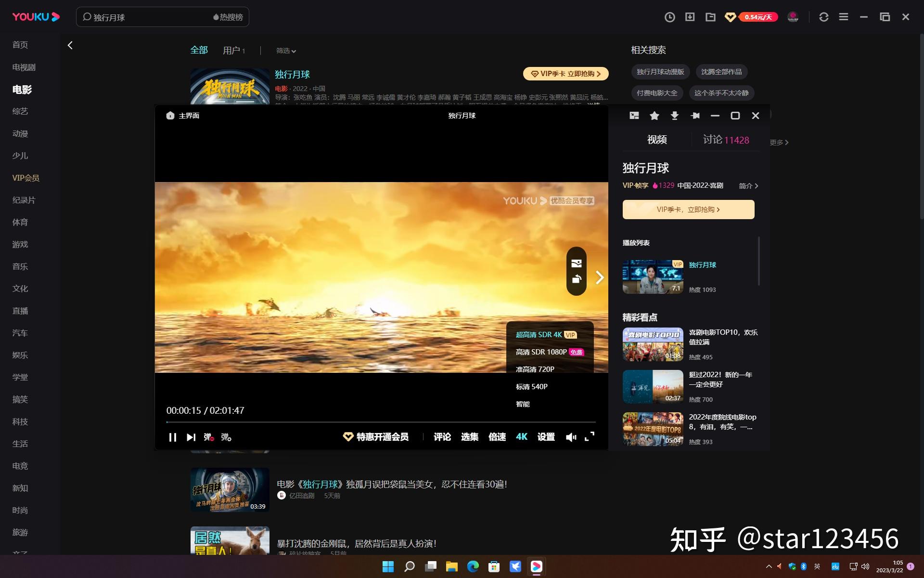
Task: Select 全部 results tab
Action: point(199,50)
